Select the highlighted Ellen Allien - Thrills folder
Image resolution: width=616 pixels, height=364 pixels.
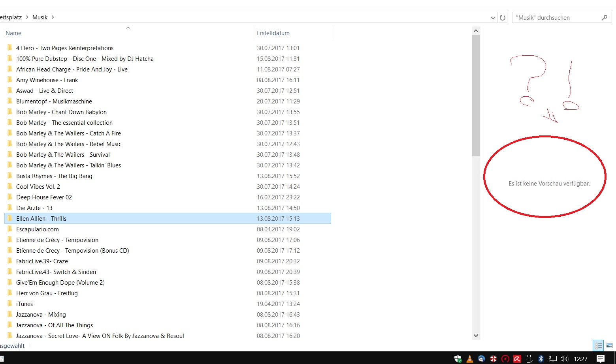(168, 218)
